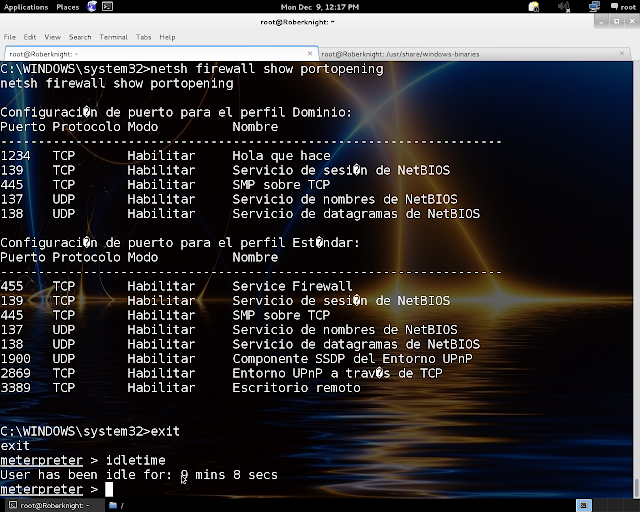Open the View menu
This screenshot has width=640, height=512.
53,37
